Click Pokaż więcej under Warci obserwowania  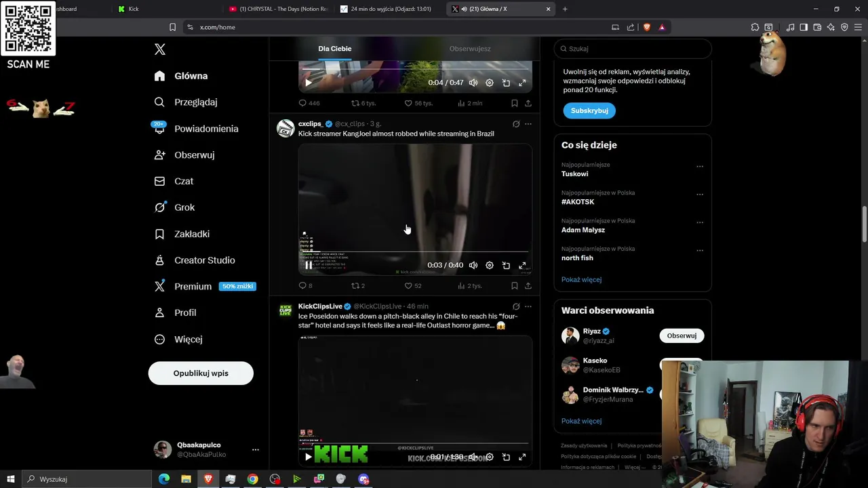[581, 421]
